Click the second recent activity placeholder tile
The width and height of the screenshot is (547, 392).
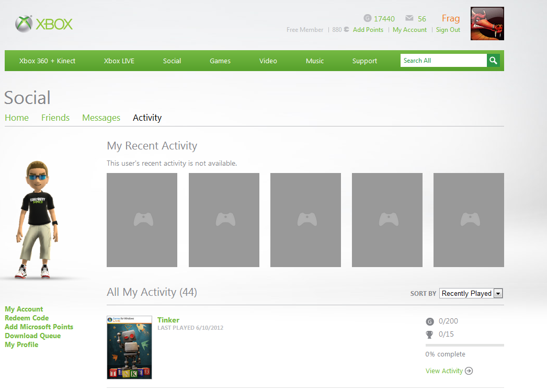[224, 220]
